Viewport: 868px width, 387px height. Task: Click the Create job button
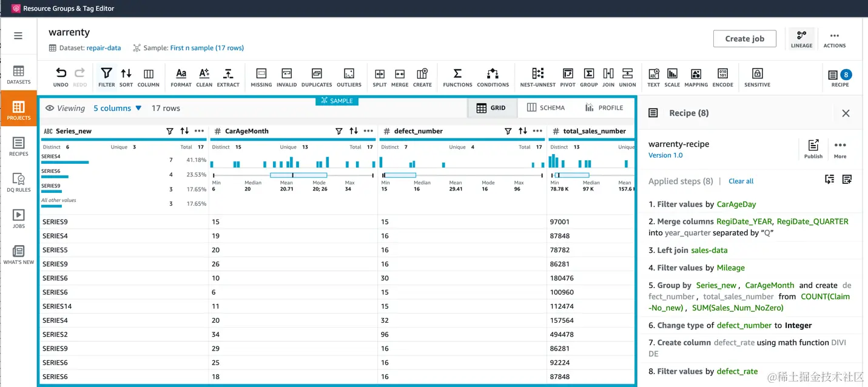tap(744, 38)
